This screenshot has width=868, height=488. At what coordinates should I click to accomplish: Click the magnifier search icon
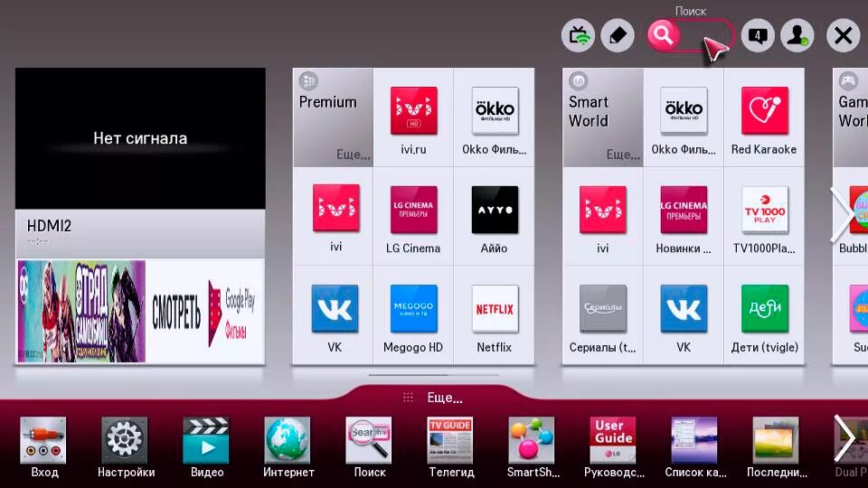[x=663, y=36]
